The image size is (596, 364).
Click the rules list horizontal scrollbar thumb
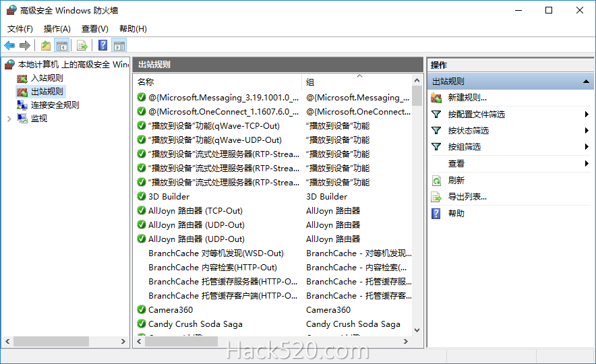pyautogui.click(x=181, y=342)
